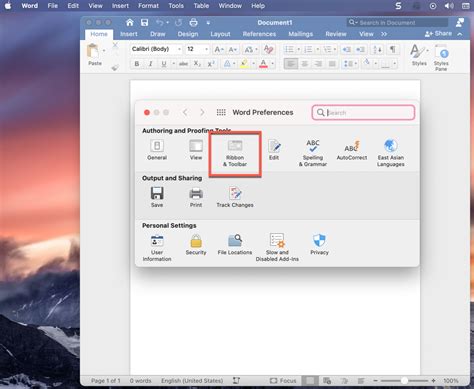Image resolution: width=474 pixels, height=389 pixels.
Task: Open File Locations preferences
Action: [x=235, y=244]
